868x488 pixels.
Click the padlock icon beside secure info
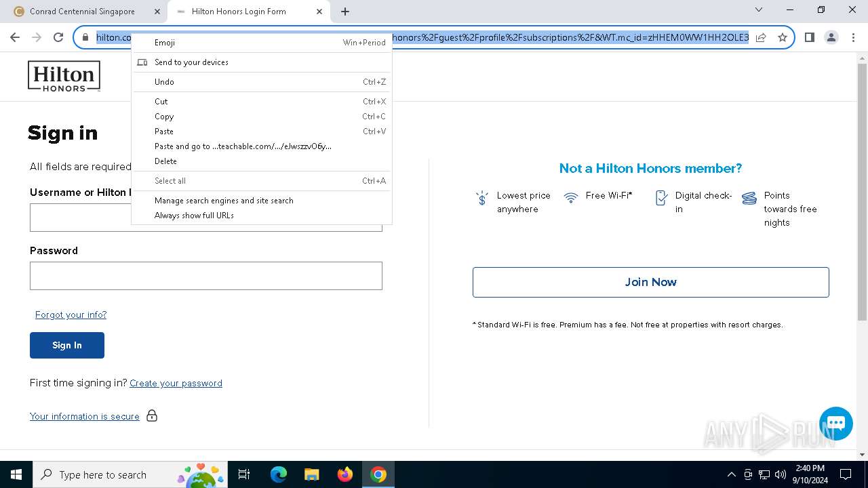point(152,415)
